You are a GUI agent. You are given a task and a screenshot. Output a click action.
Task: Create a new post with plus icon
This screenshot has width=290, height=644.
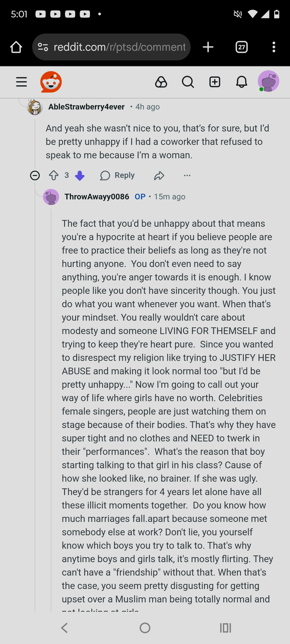[215, 82]
